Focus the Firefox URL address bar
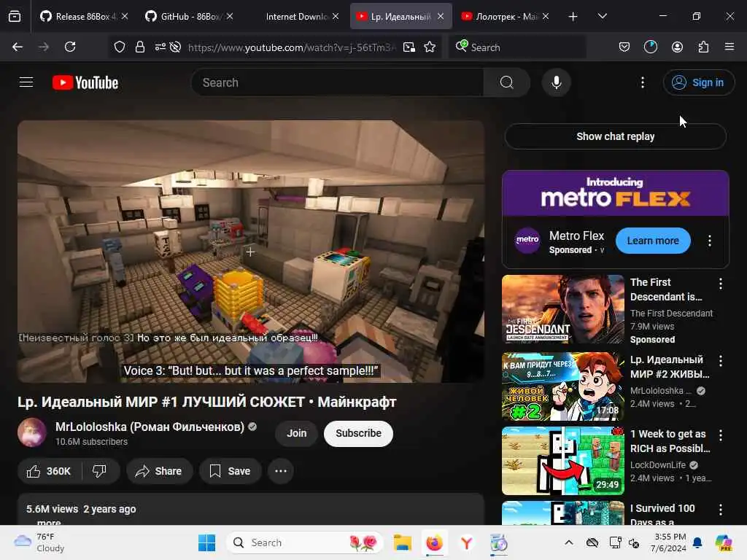 point(290,47)
